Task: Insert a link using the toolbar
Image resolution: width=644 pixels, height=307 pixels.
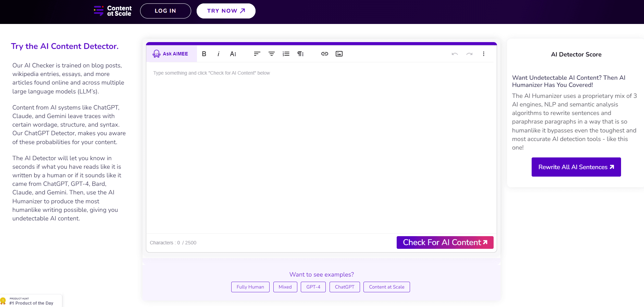Action: (x=324, y=54)
